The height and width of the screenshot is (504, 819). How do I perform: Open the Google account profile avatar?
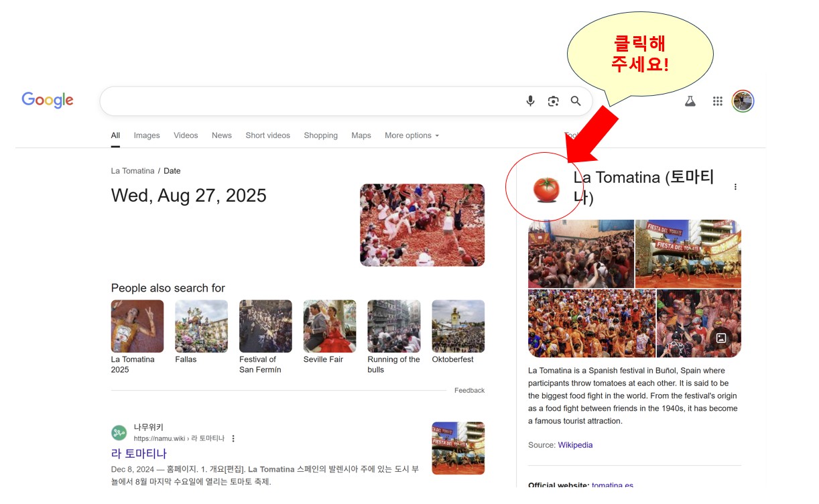coord(743,101)
